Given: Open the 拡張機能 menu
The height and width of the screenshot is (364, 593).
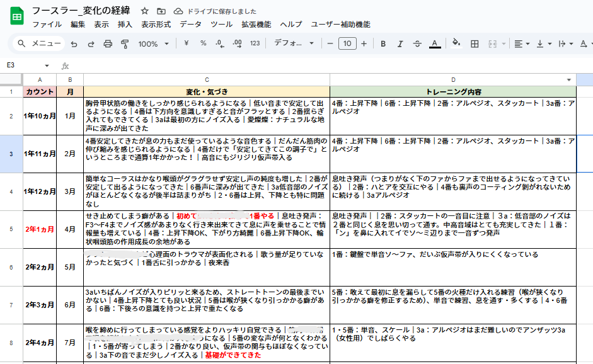Looking at the screenshot, I should 256,25.
